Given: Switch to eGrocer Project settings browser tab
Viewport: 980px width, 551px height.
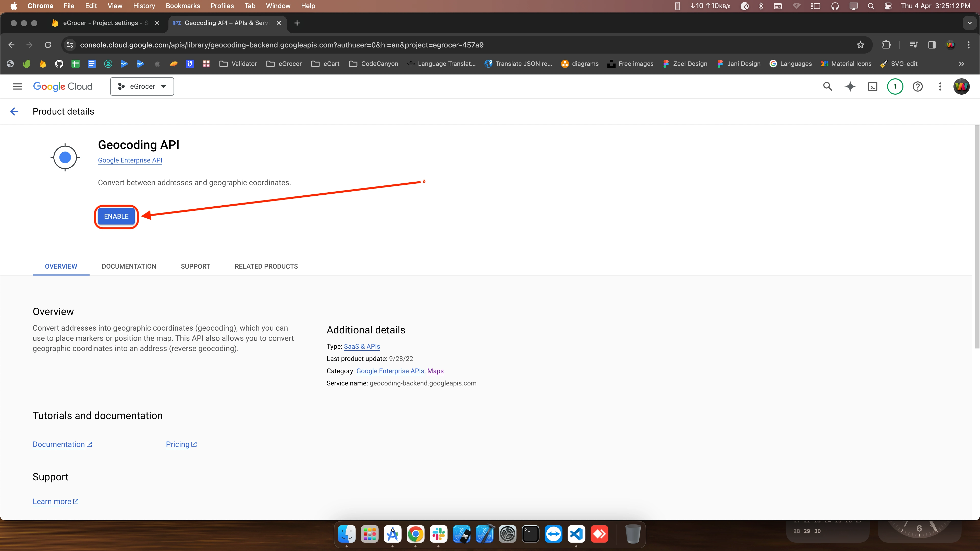Looking at the screenshot, I should [105, 23].
